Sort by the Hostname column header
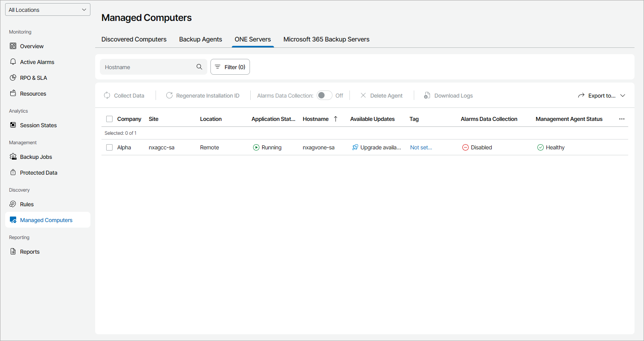The height and width of the screenshot is (341, 644). [315, 119]
